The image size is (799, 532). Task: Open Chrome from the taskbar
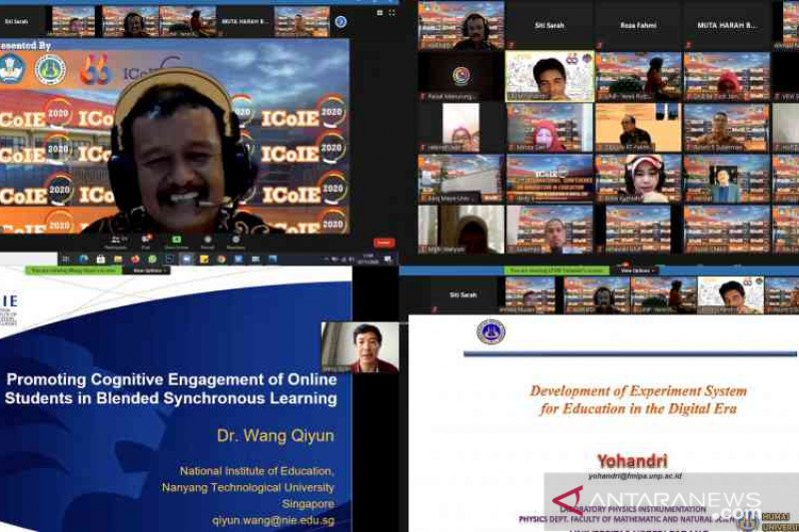click(221, 260)
